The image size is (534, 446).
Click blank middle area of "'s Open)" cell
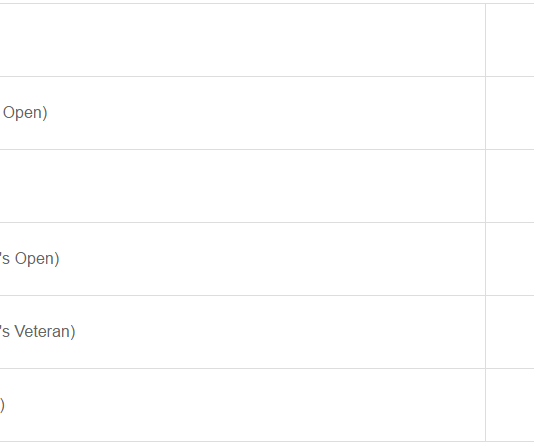[x=272, y=259]
